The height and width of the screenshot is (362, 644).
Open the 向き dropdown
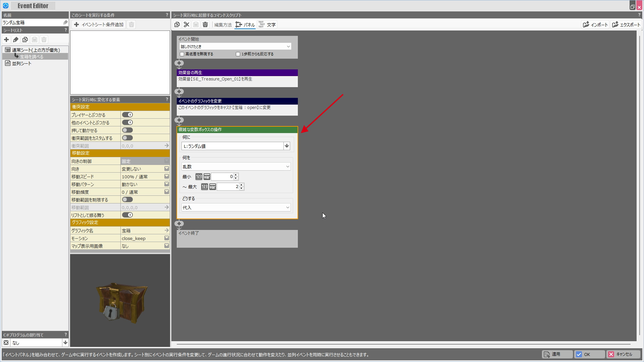coord(166,169)
